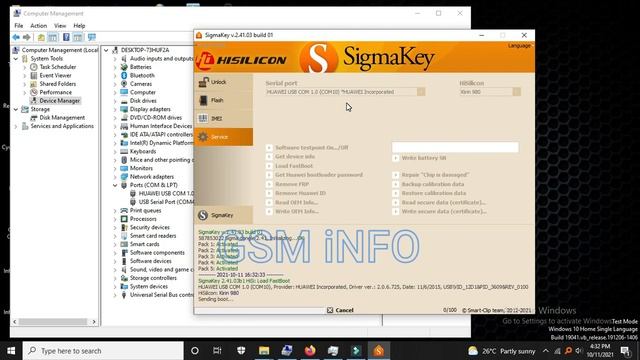Cancel the running SigmaKey operation
This screenshot has height=360, width=640.
click(x=340, y=310)
